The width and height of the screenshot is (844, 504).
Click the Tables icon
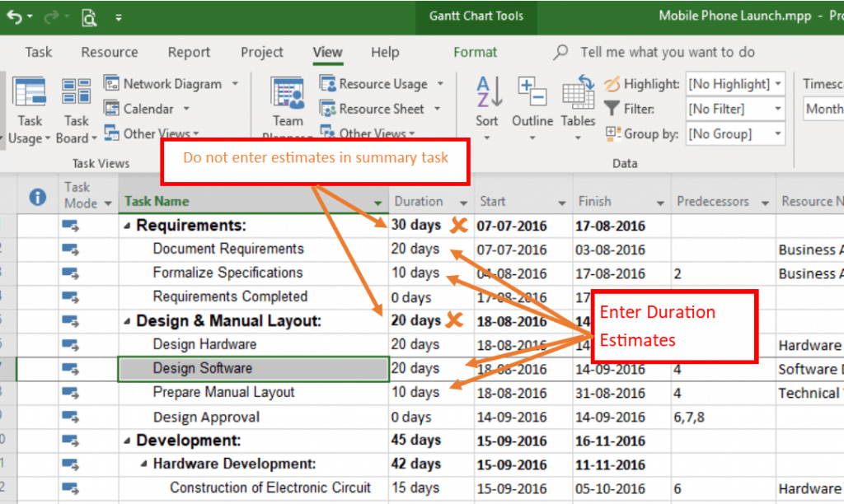[578, 92]
